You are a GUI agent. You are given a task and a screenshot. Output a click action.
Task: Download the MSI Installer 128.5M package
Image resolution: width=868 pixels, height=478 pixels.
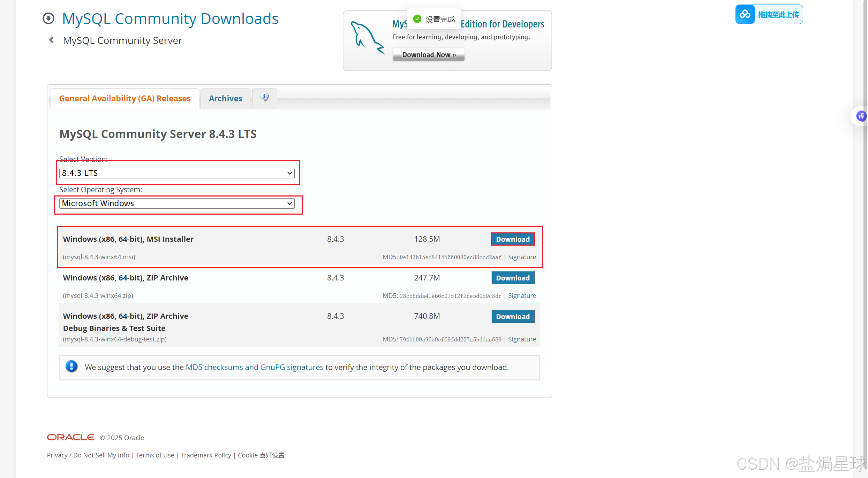coord(513,239)
